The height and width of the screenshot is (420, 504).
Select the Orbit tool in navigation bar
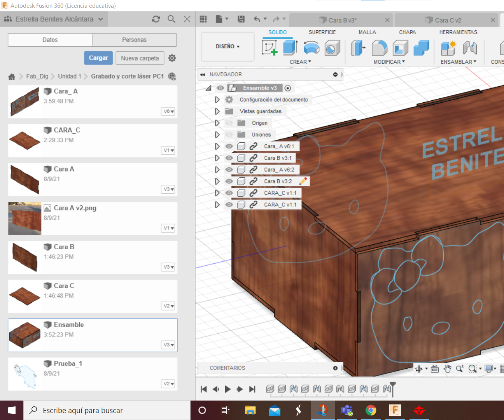419,368
